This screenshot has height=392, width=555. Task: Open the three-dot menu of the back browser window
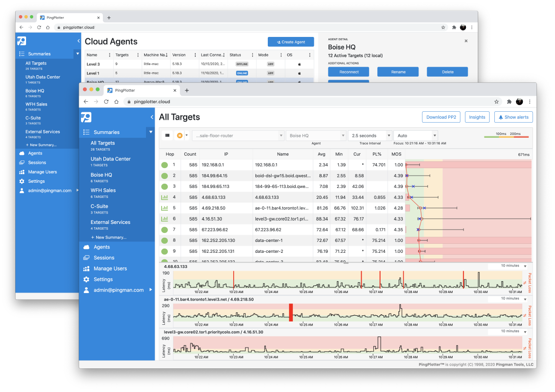(x=472, y=27)
